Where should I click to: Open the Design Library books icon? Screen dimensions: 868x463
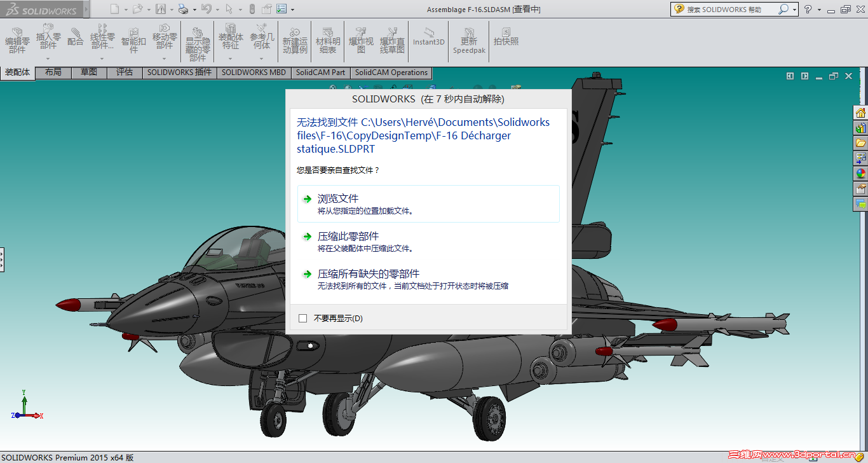pos(860,128)
